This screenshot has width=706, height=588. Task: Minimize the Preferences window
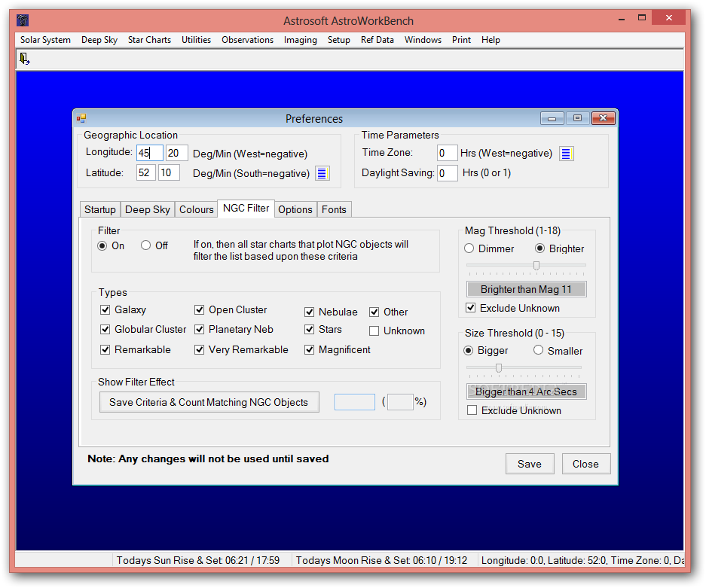click(x=552, y=118)
